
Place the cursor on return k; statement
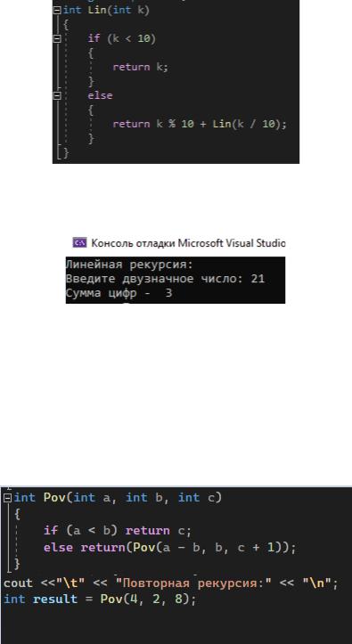pyautogui.click(x=141, y=67)
